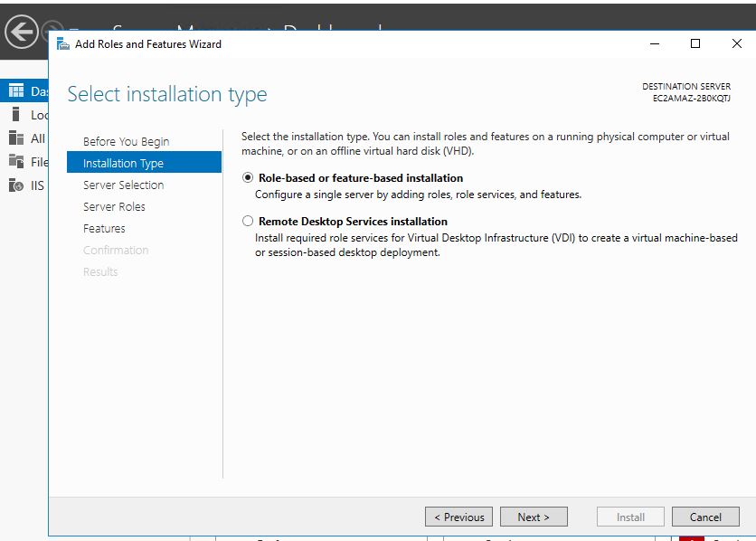This screenshot has width=756, height=541.
Task: Open the Features step
Action: [x=104, y=229]
